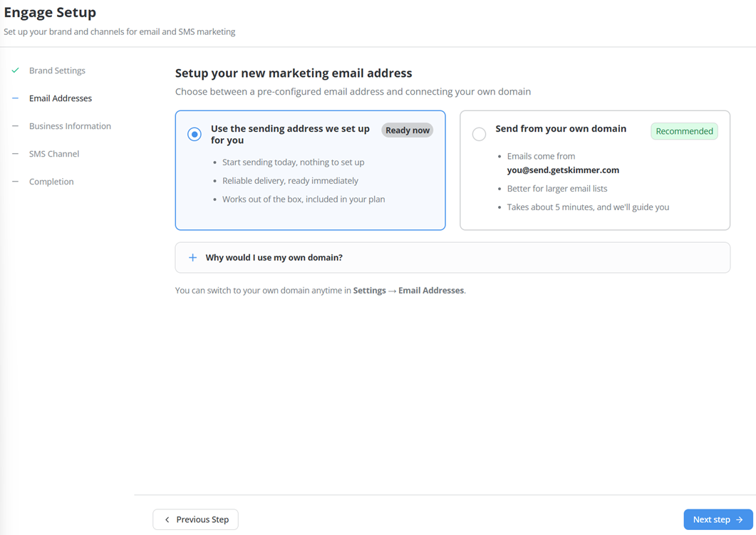The image size is (756, 535).
Task: Click the Recommended badge
Action: pyautogui.click(x=684, y=131)
